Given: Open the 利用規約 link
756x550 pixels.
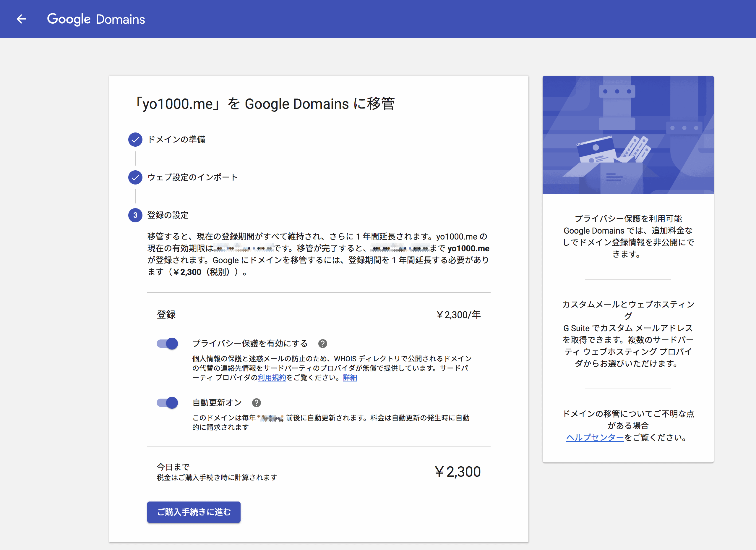Looking at the screenshot, I should point(272,377).
